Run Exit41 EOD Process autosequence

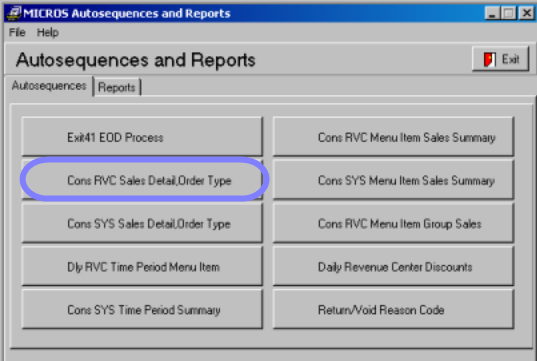tap(142, 137)
